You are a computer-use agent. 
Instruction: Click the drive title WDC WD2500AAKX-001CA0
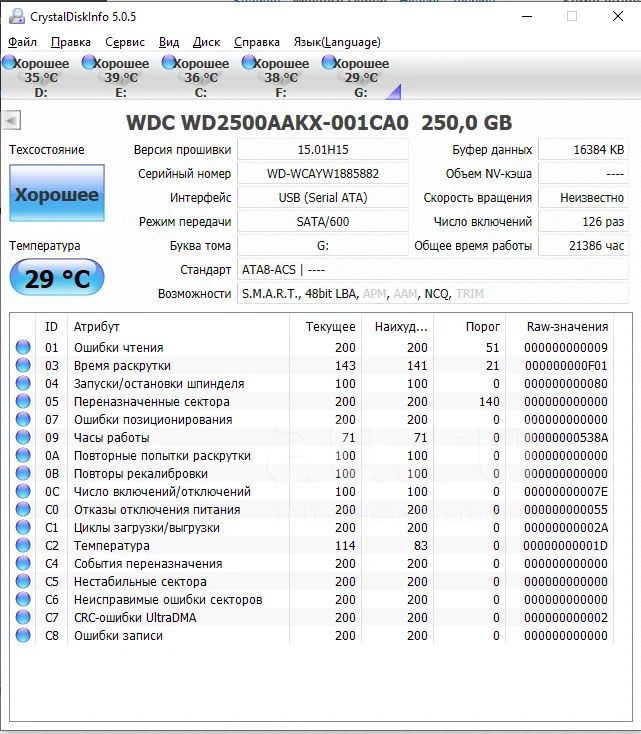click(x=267, y=123)
